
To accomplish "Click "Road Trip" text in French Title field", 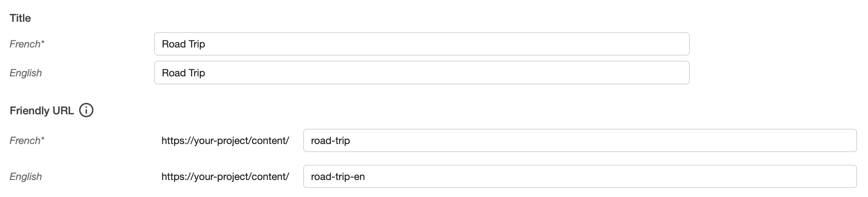I will click(x=184, y=44).
